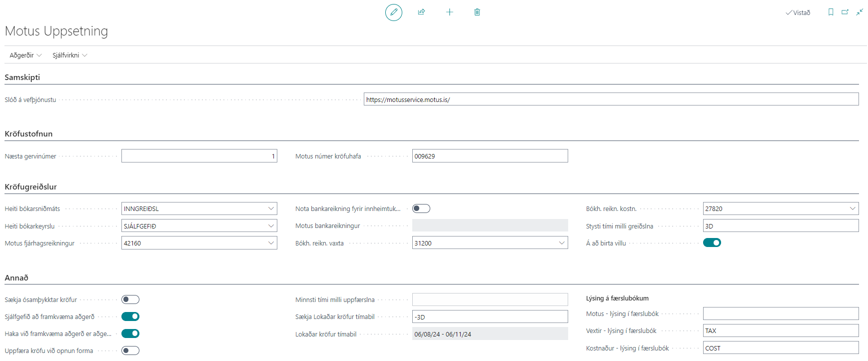The height and width of the screenshot is (361, 868).
Task: Click the Motus - lýsing í færslubók field
Action: (x=781, y=313)
